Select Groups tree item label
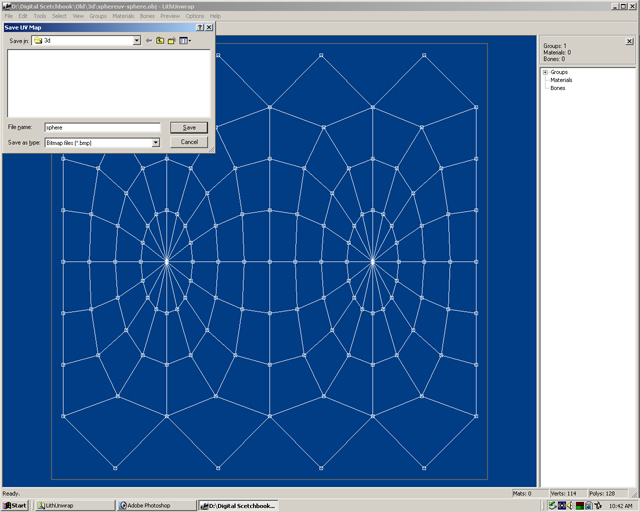The width and height of the screenshot is (640, 512). [x=559, y=72]
